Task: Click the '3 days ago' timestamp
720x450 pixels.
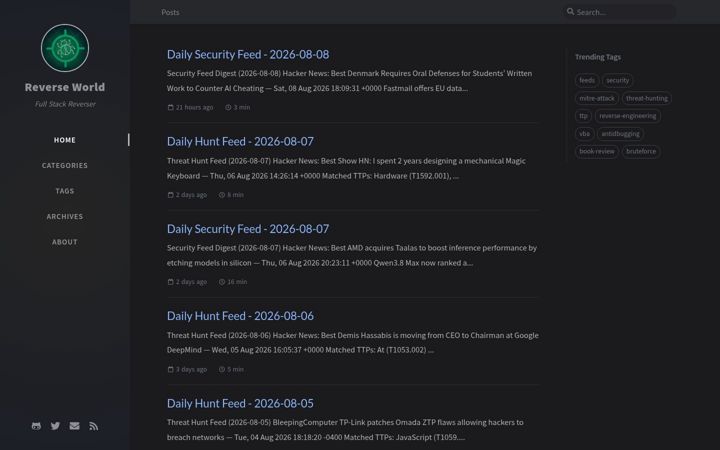Action: (x=191, y=369)
